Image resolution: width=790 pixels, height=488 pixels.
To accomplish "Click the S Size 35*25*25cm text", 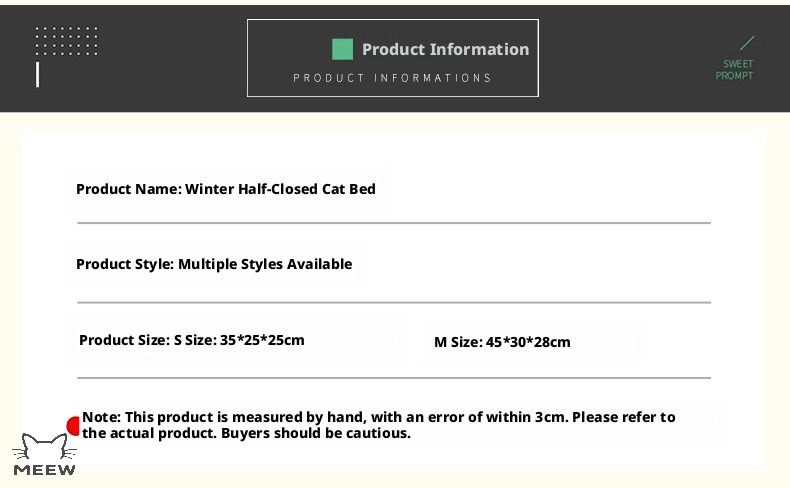I will pos(239,340).
